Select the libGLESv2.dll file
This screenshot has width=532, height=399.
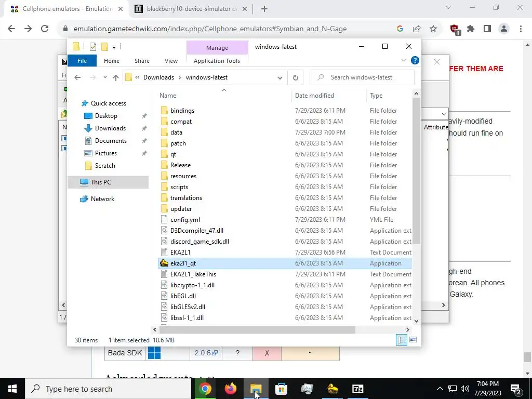[x=188, y=307]
